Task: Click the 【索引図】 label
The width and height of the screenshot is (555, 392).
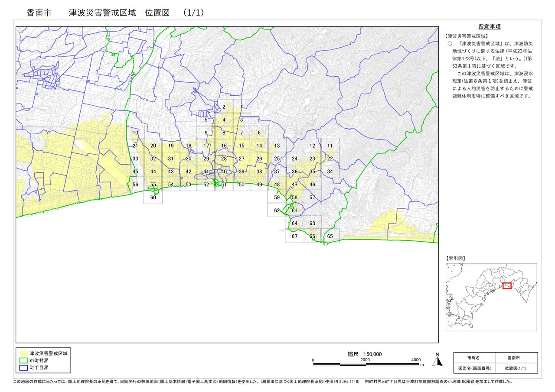Action: click(x=455, y=258)
